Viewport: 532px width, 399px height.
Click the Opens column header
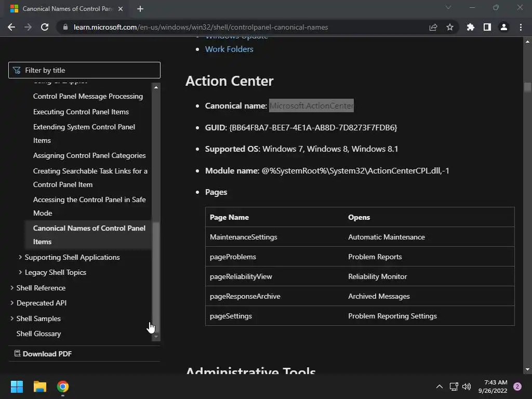click(359, 218)
